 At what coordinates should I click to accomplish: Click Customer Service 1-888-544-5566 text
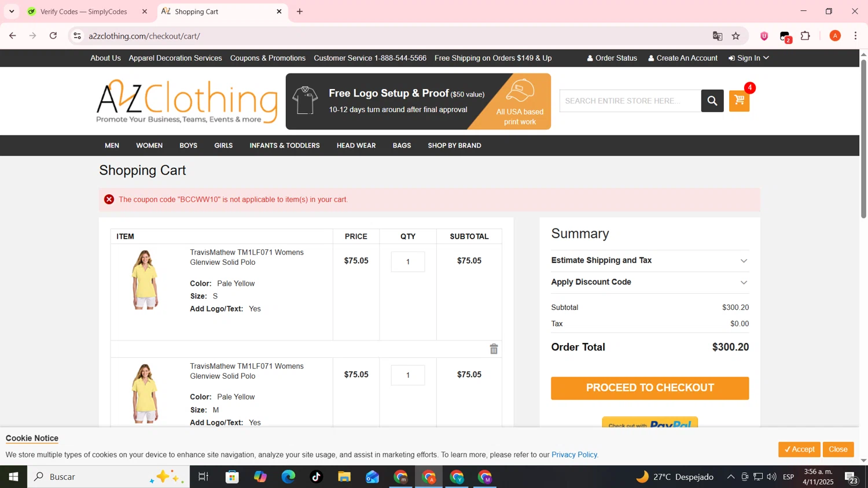point(370,58)
